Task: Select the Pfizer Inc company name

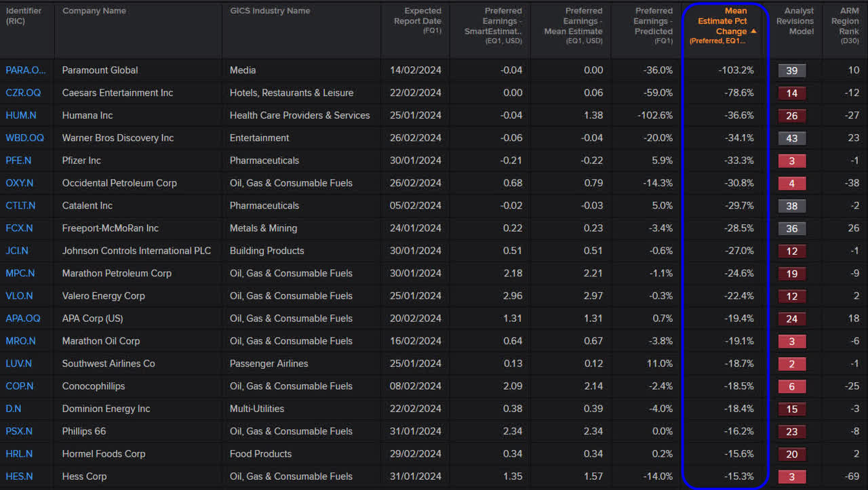Action: click(x=81, y=161)
